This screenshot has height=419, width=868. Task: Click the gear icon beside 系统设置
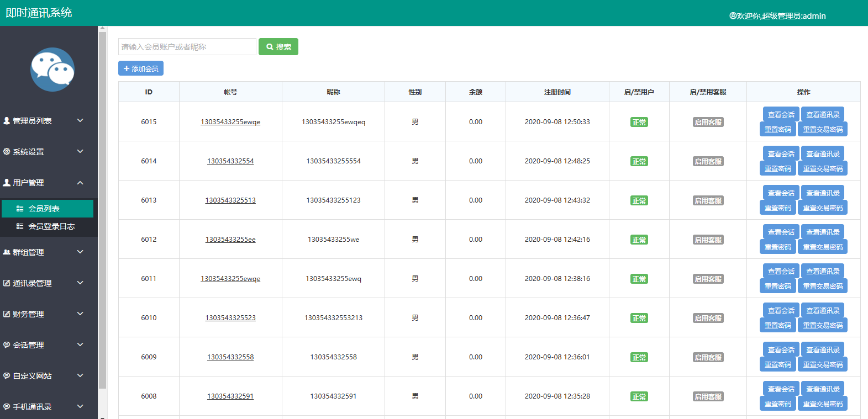point(7,151)
